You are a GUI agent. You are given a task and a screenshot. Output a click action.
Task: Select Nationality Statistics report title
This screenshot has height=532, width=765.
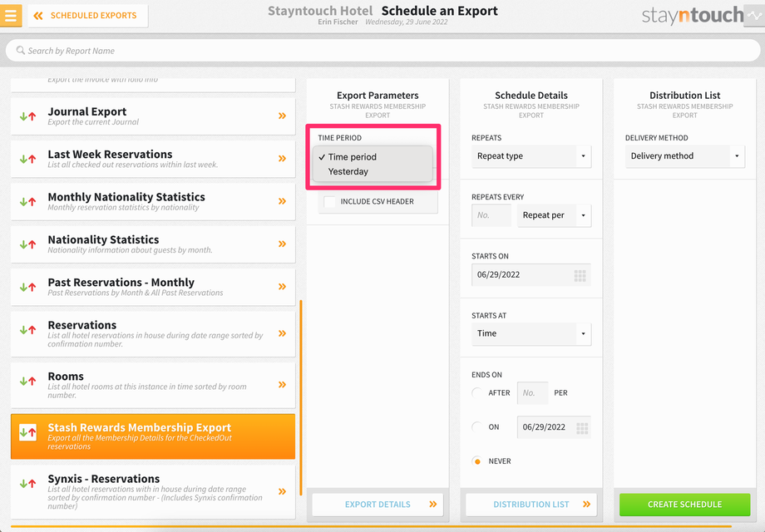(103, 239)
